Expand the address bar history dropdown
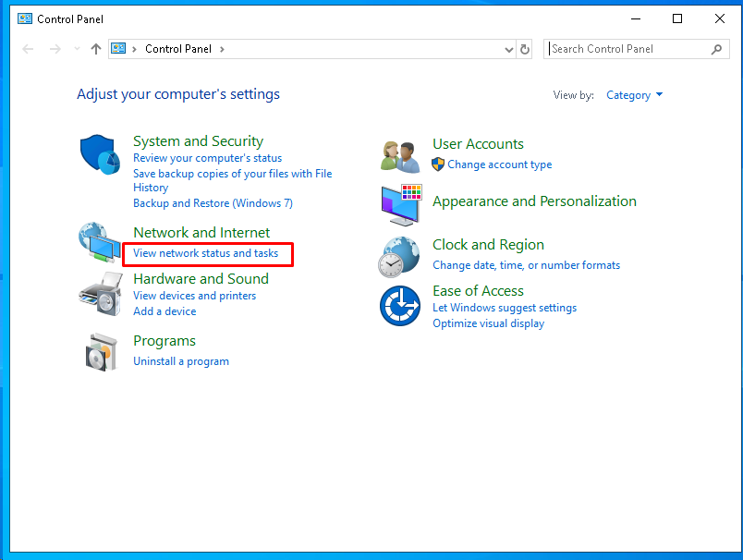 coord(509,49)
